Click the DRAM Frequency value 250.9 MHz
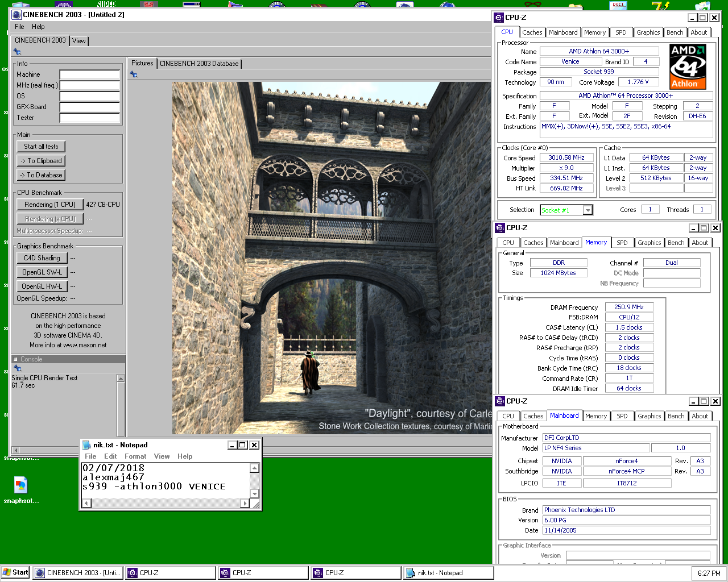 [629, 307]
